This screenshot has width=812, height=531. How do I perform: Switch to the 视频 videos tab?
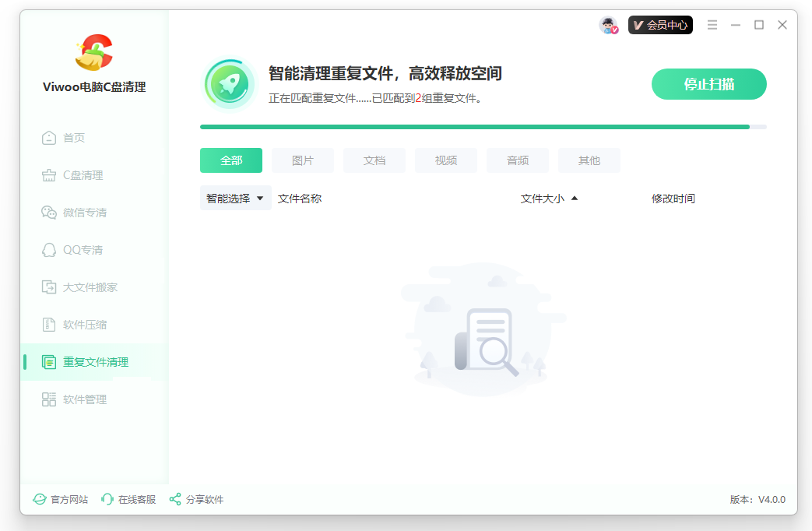point(445,160)
